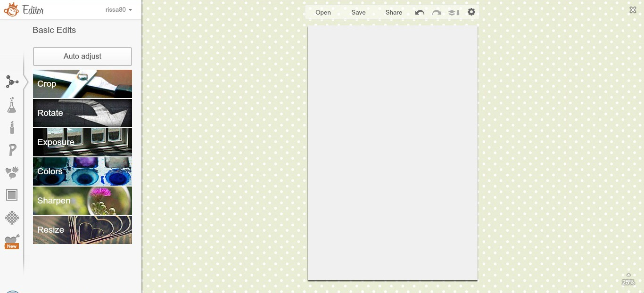Select the Resize tool
The width and height of the screenshot is (644, 293).
tap(83, 230)
